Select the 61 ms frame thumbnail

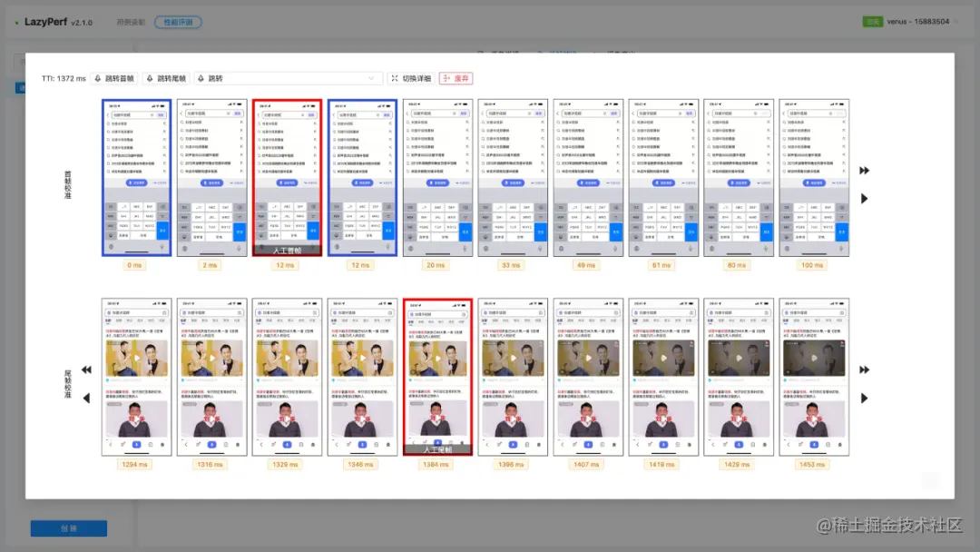click(x=663, y=178)
